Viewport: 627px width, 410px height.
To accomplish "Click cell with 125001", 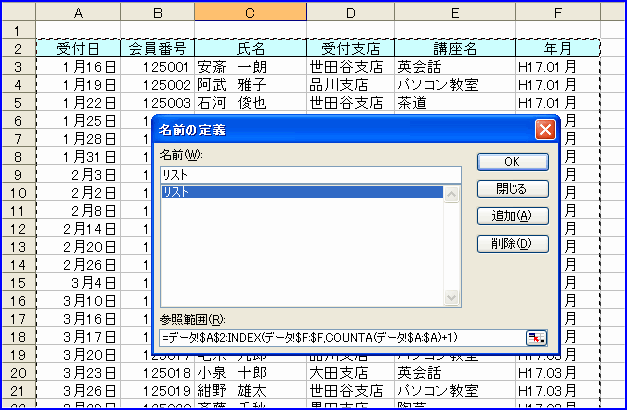I will pyautogui.click(x=158, y=66).
